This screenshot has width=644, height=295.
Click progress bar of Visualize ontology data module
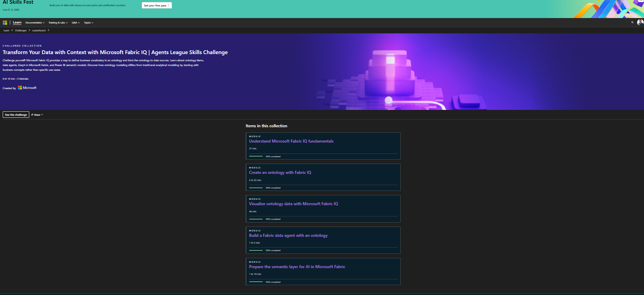coord(256,219)
